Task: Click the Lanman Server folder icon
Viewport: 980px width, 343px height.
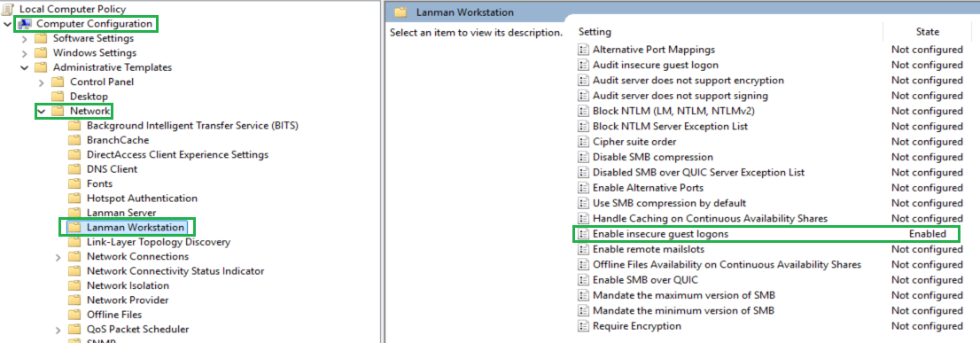Action: (x=74, y=213)
